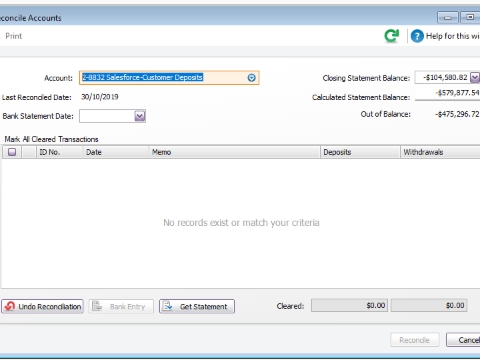Open Closing Statement Balance calculator dropdown
Screen dimensions: 480x360
point(475,77)
